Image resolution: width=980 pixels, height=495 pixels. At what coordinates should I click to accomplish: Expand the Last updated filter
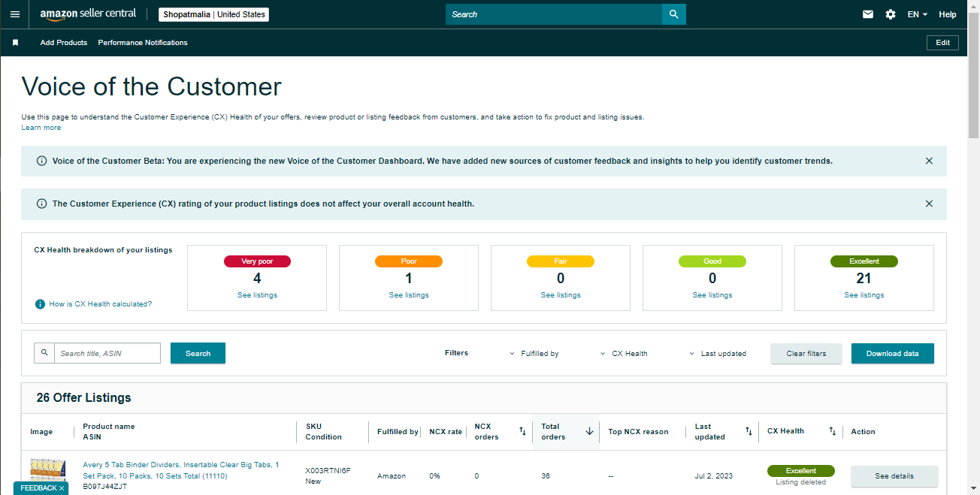(x=718, y=354)
